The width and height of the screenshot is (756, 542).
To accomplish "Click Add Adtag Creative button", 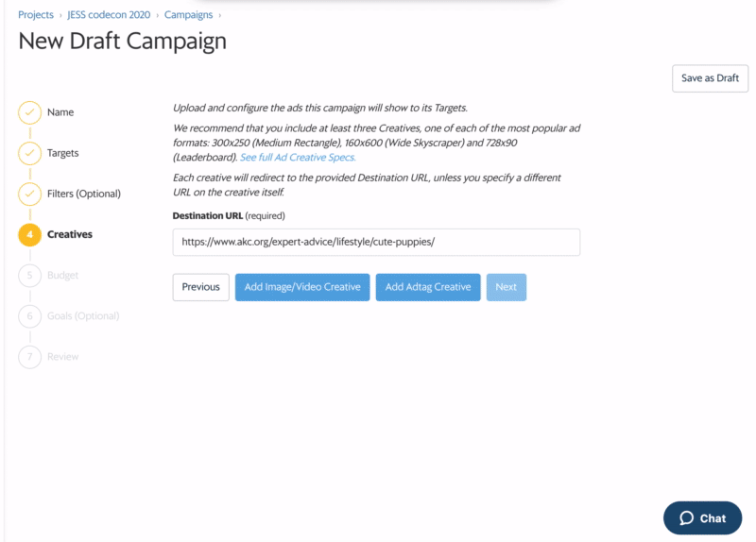I will pos(428,287).
